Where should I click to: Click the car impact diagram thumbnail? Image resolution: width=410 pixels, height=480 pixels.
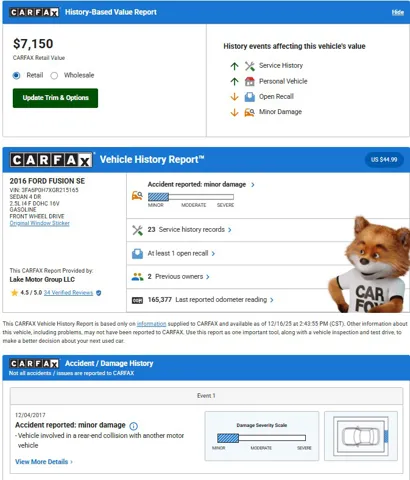tap(361, 436)
